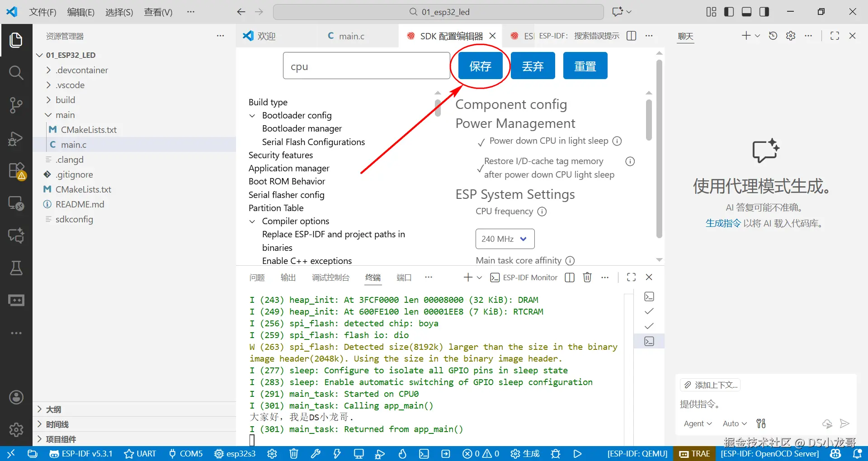The height and width of the screenshot is (461, 868).
Task: Click the full clean trash icon in status bar
Action: pyautogui.click(x=294, y=453)
